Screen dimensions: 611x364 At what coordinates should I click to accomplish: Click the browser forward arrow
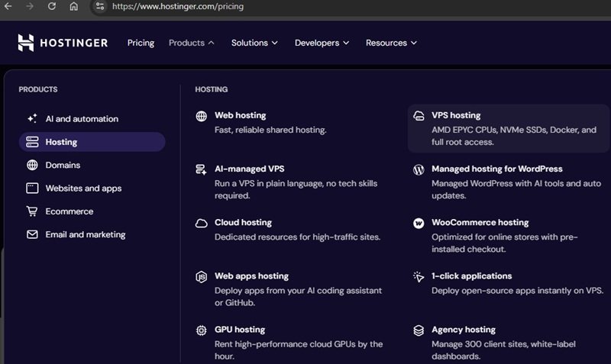[x=30, y=6]
